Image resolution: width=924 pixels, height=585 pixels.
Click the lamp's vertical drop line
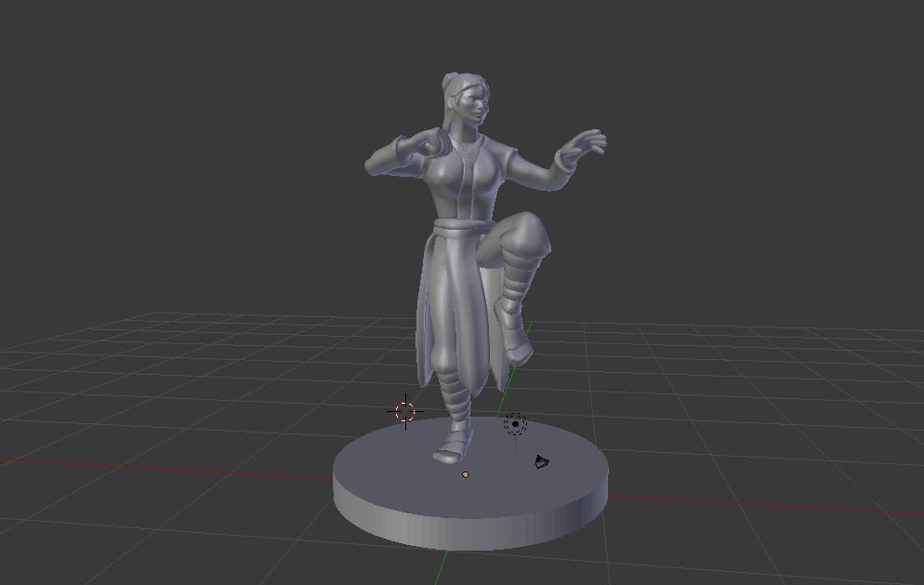click(516, 445)
